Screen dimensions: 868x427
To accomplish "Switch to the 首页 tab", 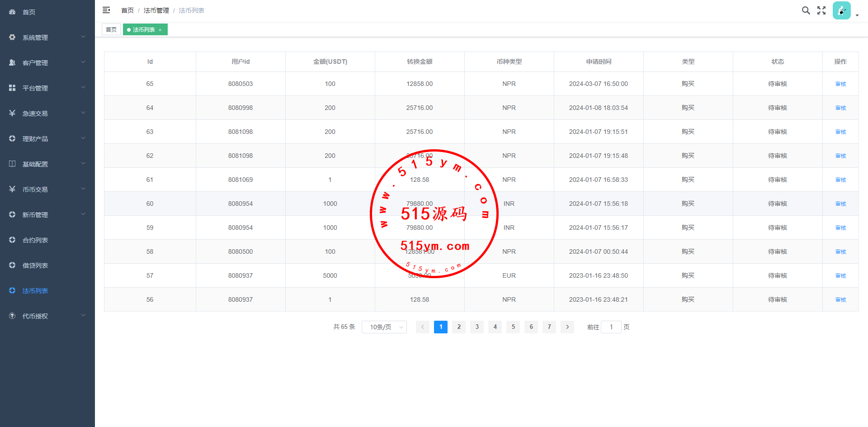I will pos(111,30).
